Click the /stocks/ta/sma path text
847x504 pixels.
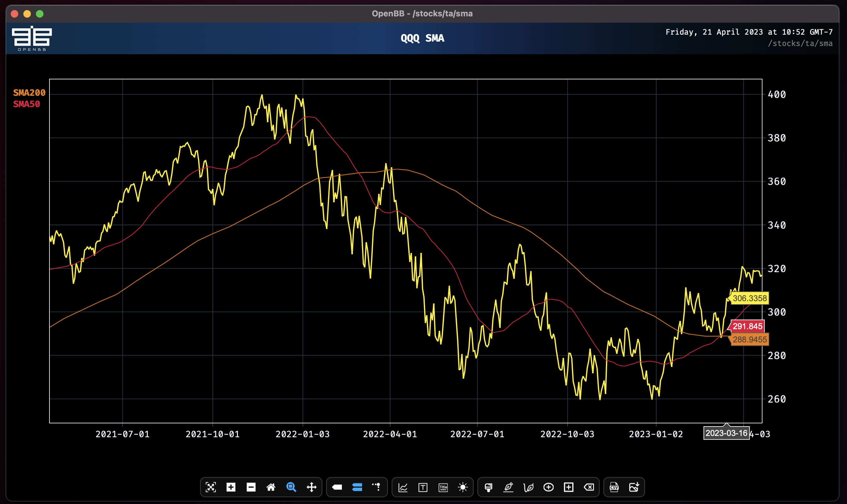click(800, 43)
